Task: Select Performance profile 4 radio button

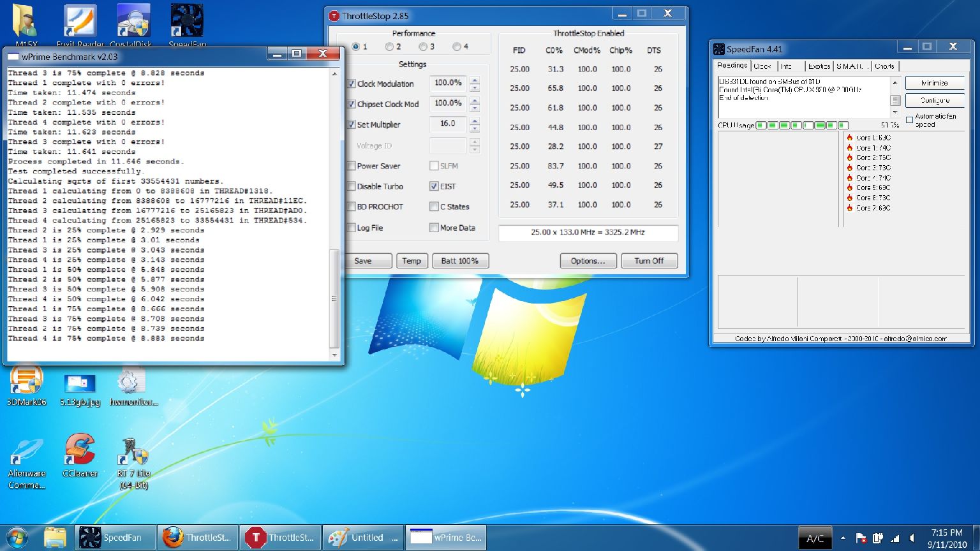Action: tap(457, 47)
